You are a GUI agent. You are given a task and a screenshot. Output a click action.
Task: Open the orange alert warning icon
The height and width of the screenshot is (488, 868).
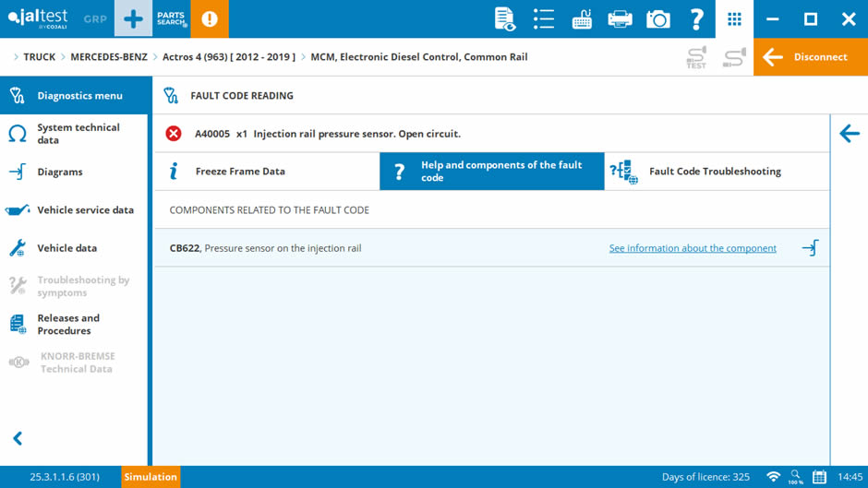210,18
